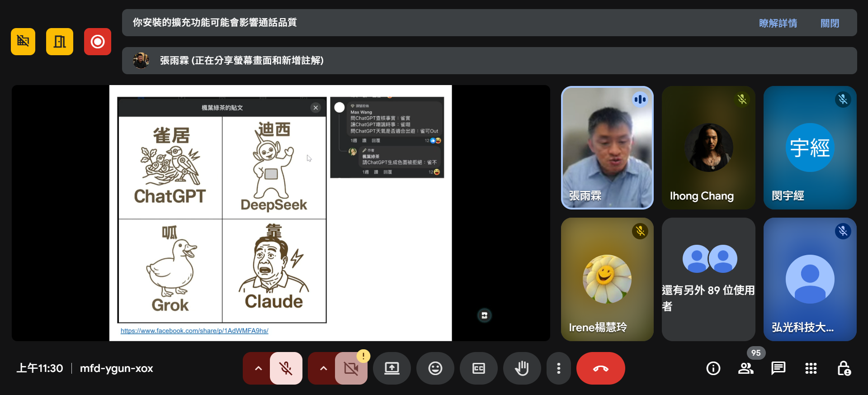Dismiss banner with 關閉
This screenshot has height=395, width=868.
(830, 23)
